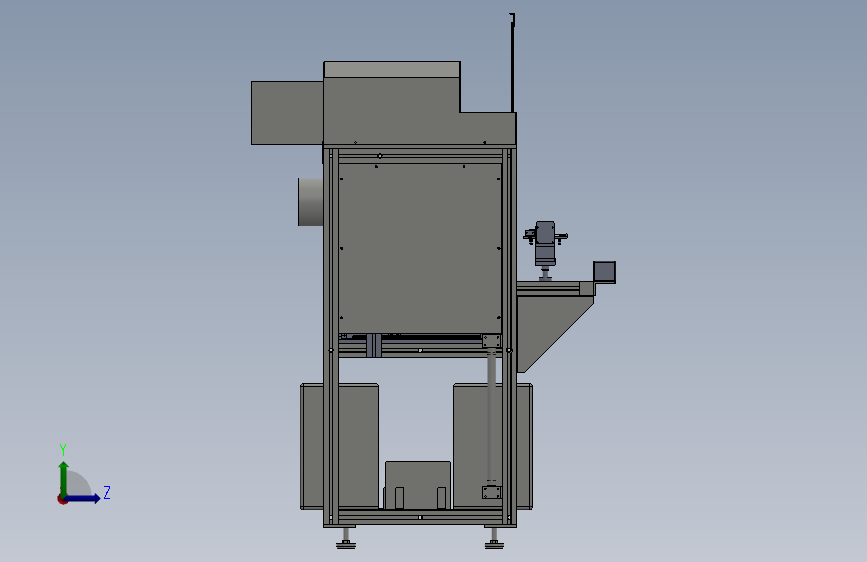The width and height of the screenshot is (867, 562).
Task: Select the right leveling foot
Action: 494,539
